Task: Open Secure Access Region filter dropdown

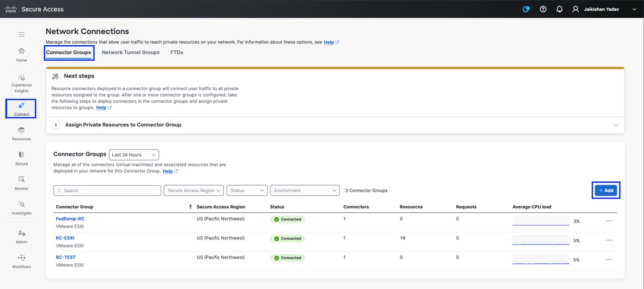Action: (x=194, y=190)
